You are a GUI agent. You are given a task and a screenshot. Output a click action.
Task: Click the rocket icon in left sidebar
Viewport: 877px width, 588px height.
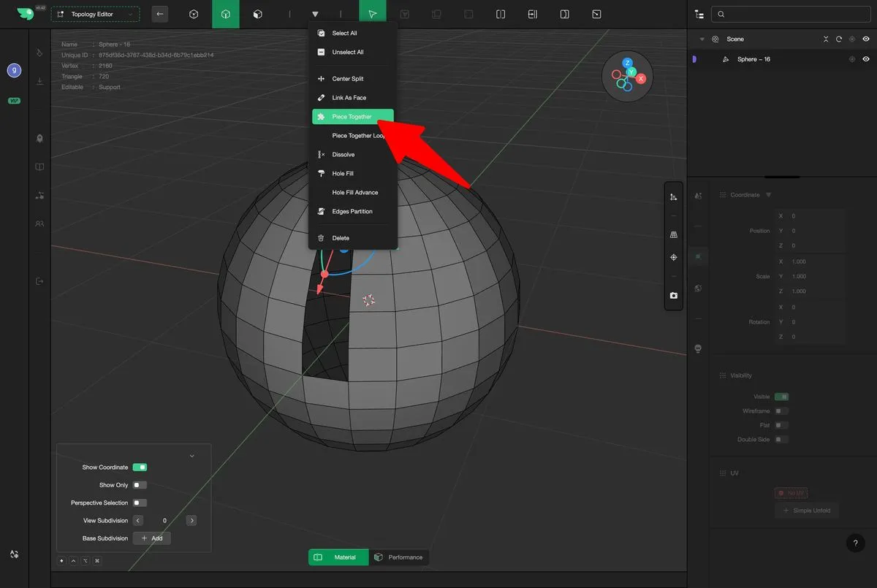pyautogui.click(x=40, y=138)
